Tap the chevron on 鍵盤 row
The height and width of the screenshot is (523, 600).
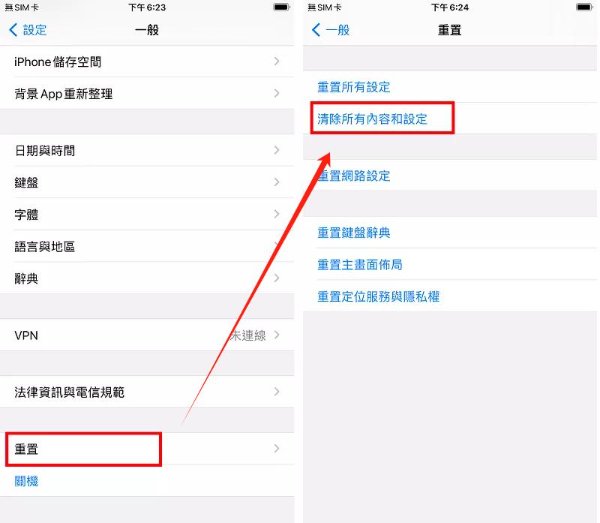pyautogui.click(x=277, y=182)
